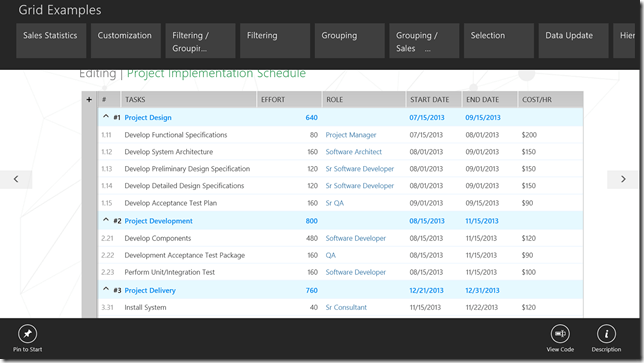Click the Project Manager role link
This screenshot has width=644, height=363.
tap(351, 135)
